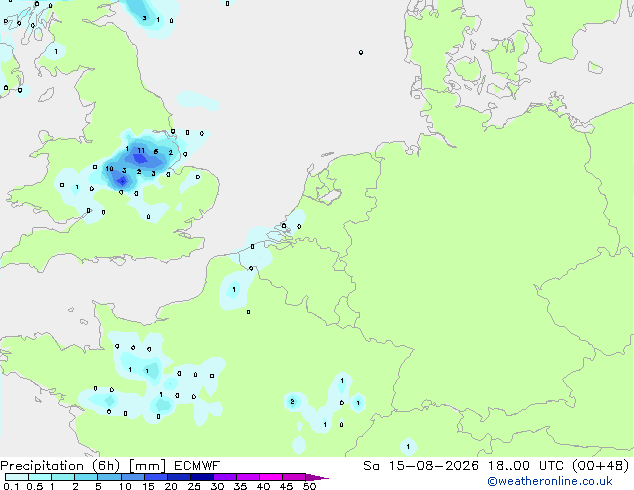The height and width of the screenshot is (490, 634).
Task: Click the "11" precipitation value over England
Action: [x=141, y=150]
